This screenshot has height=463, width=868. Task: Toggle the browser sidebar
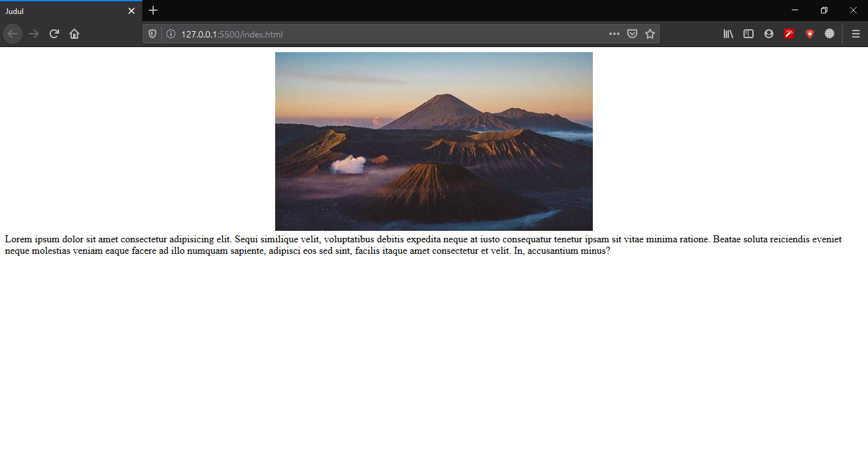click(x=748, y=34)
